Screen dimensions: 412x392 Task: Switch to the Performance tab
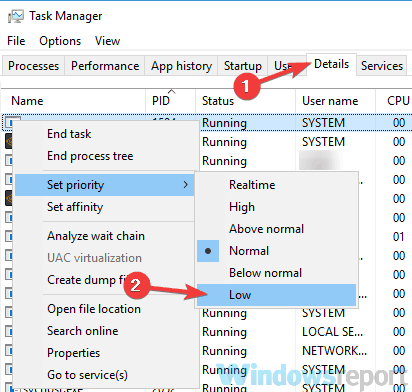[105, 66]
